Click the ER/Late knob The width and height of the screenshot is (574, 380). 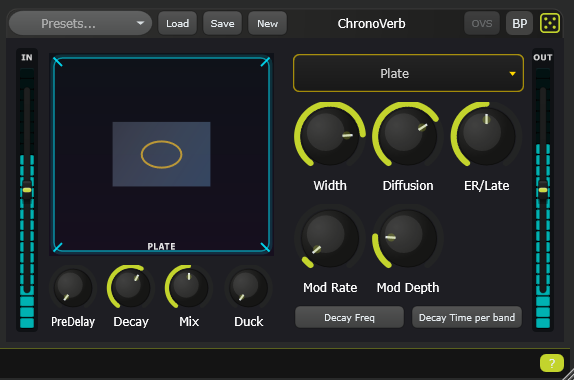point(486,136)
